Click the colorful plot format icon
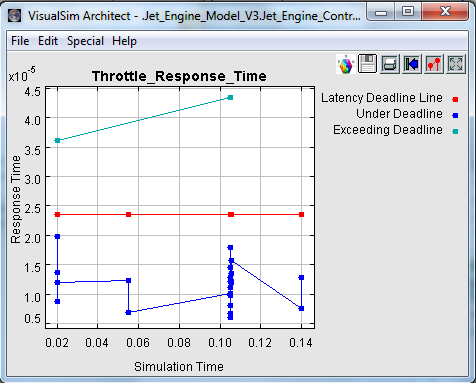This screenshot has height=383, width=476. point(346,64)
